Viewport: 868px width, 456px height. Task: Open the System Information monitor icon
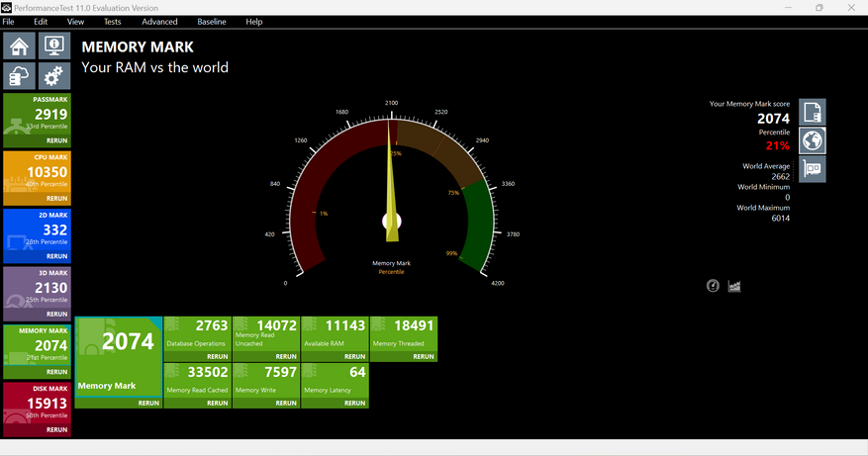tap(54, 46)
